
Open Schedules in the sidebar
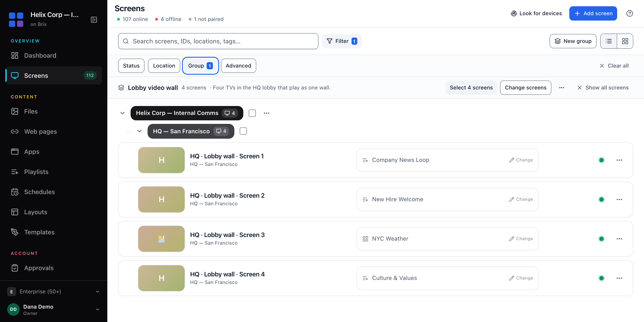click(x=53, y=192)
